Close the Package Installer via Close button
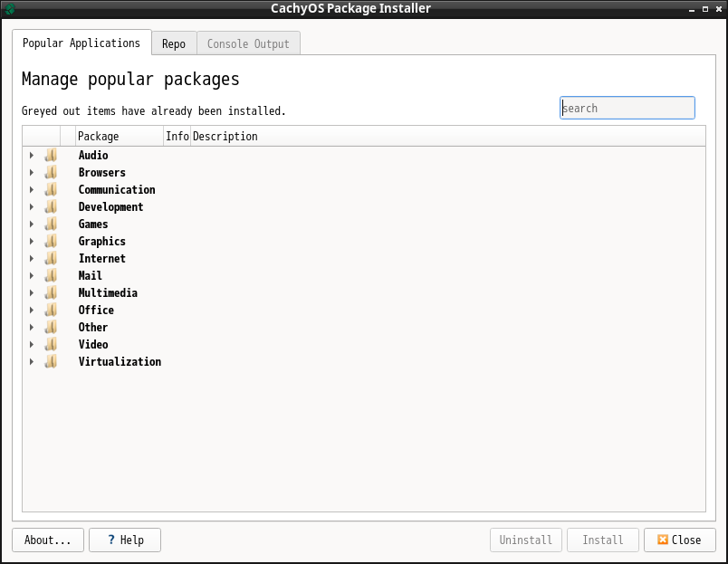 pyautogui.click(x=679, y=540)
